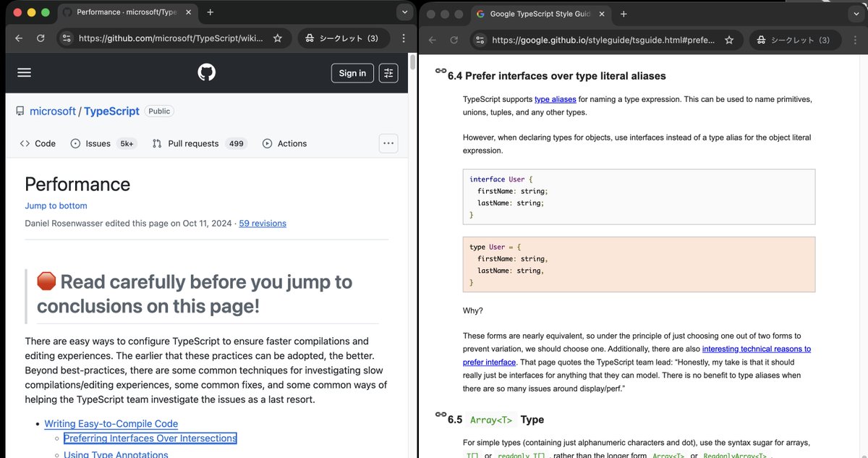Click the Public badge next to TypeScript
Viewport: 868px width, 458px height.
(x=159, y=111)
